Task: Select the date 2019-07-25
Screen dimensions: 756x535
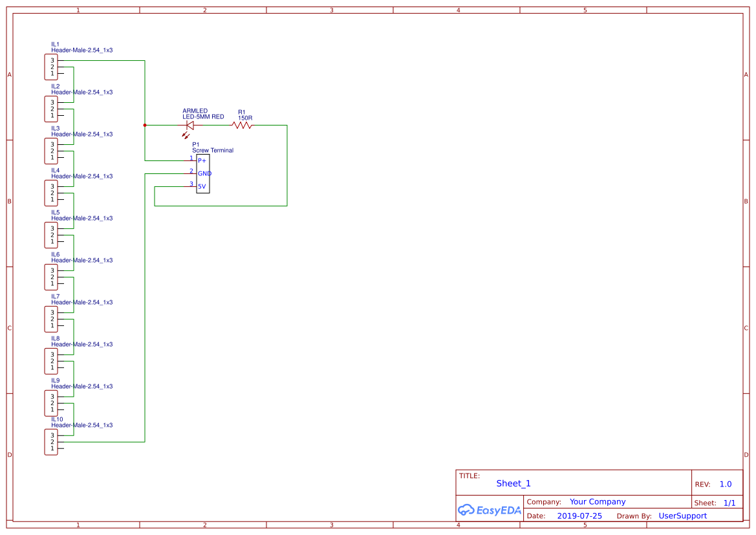Action: (579, 516)
